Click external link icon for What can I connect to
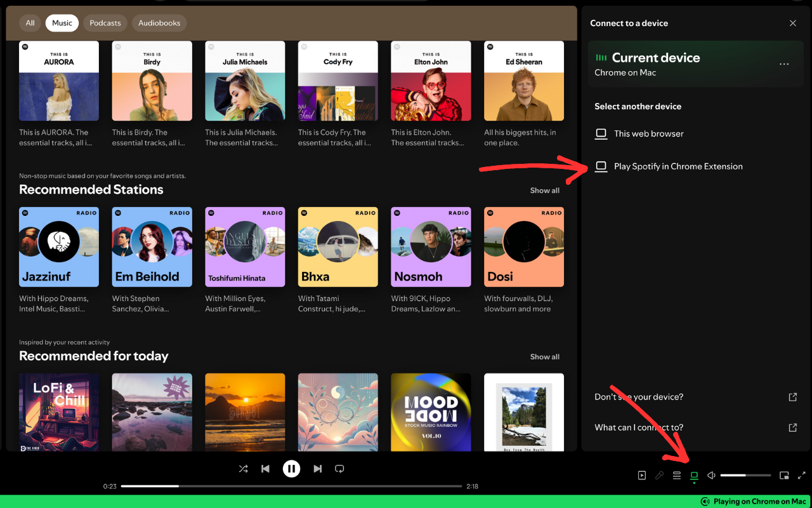The height and width of the screenshot is (508, 812). tap(793, 427)
